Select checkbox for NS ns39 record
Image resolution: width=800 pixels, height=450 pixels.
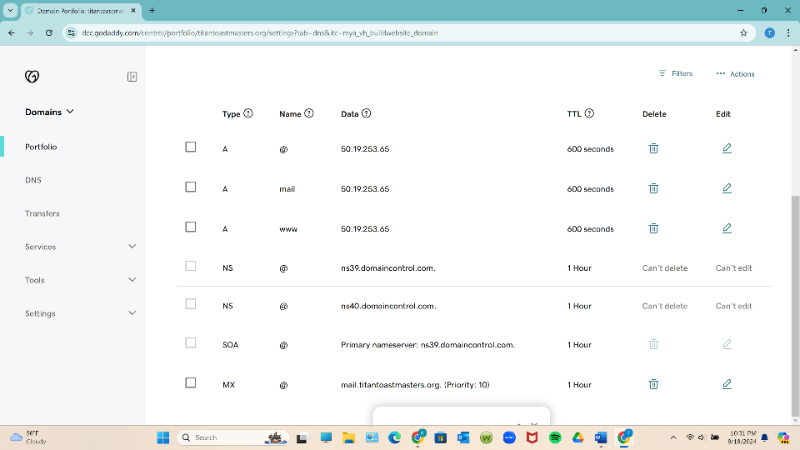click(x=190, y=266)
